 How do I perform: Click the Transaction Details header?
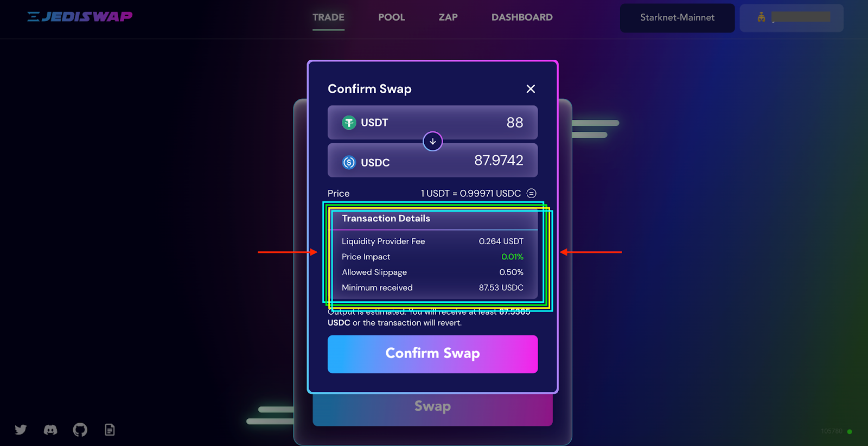[386, 219]
